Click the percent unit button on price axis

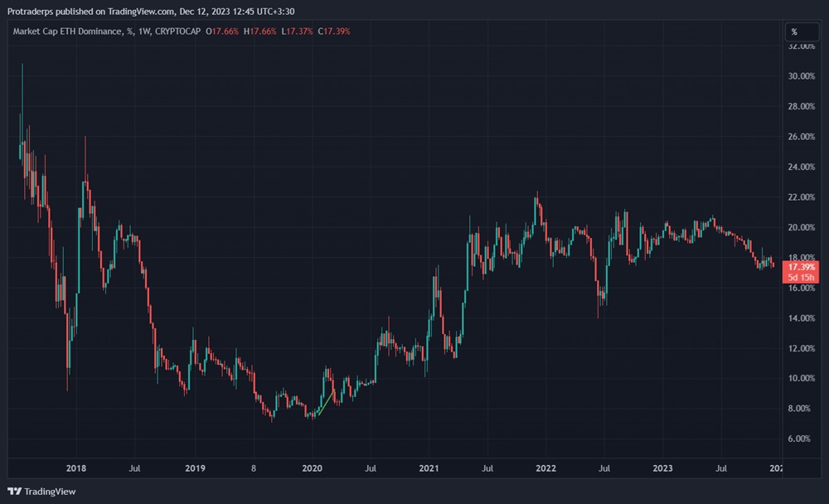[x=794, y=32]
